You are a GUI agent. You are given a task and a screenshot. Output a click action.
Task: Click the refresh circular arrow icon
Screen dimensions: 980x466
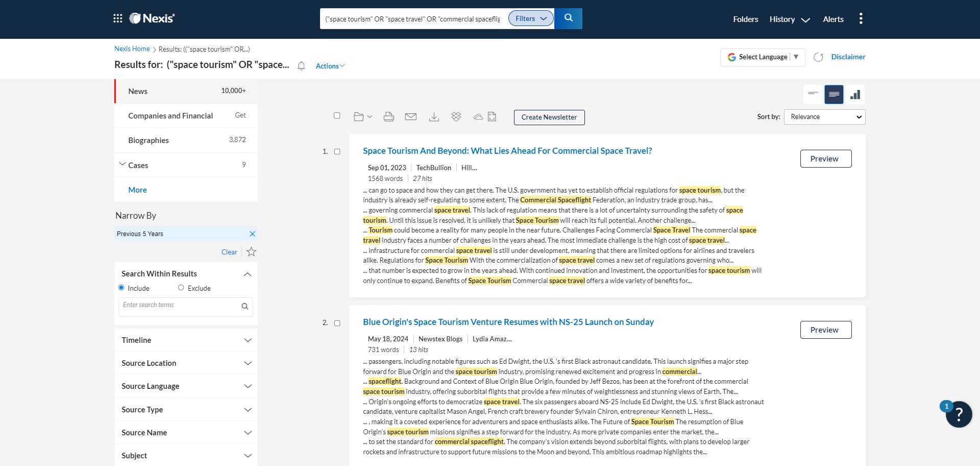(x=818, y=57)
